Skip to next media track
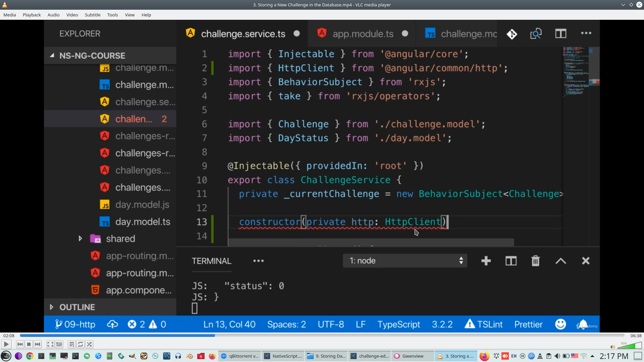 pos(38,344)
